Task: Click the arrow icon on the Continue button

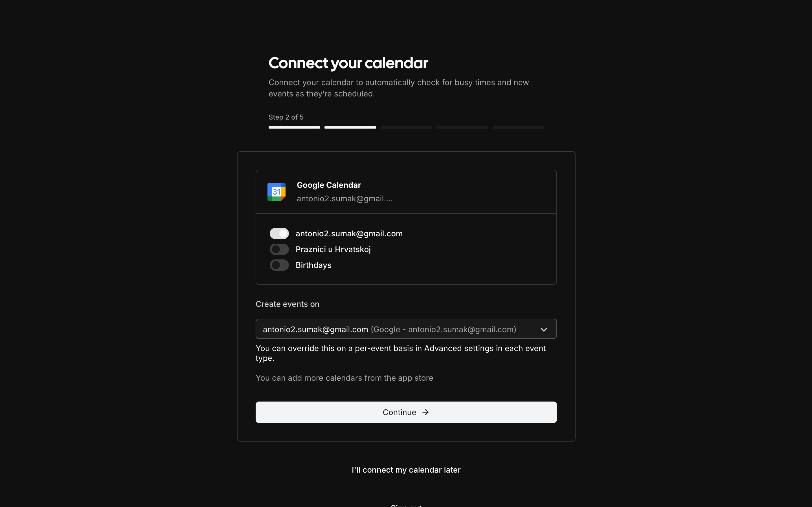Action: [x=425, y=412]
